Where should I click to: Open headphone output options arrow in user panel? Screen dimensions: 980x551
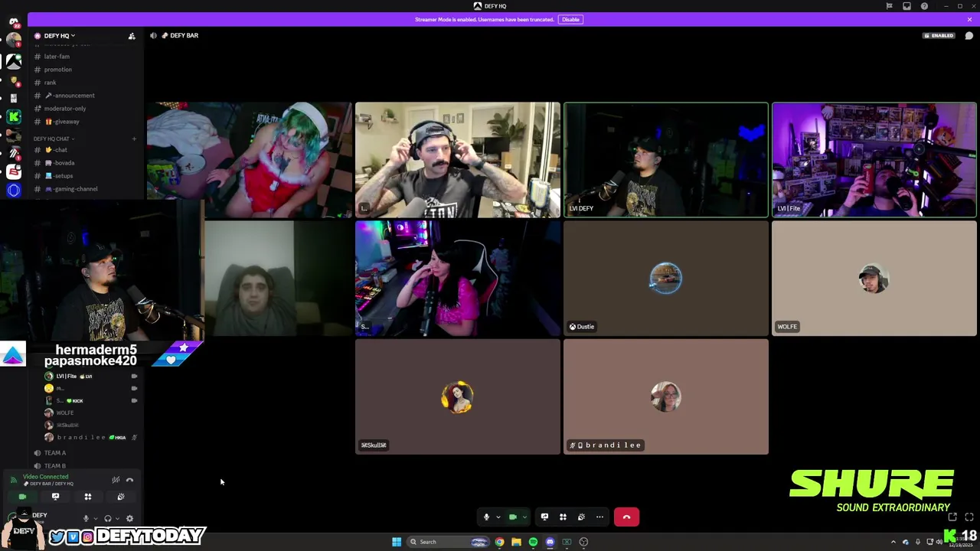[117, 518]
